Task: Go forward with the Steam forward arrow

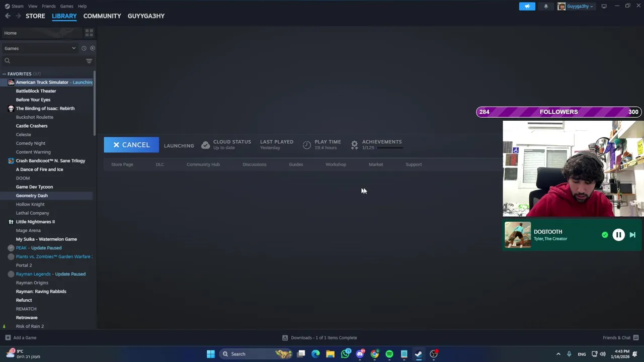Action: click(19, 16)
